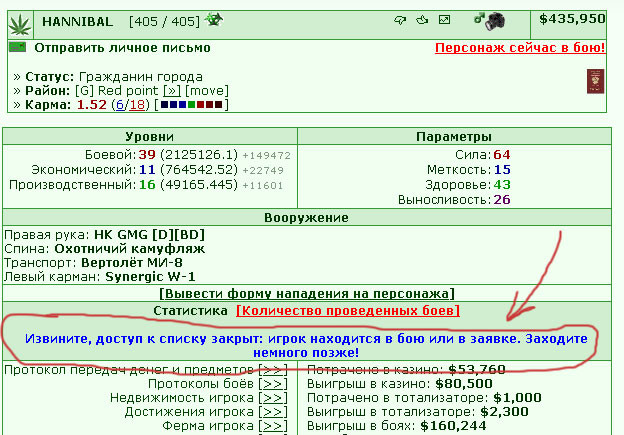This screenshot has height=435, width=624.
Task: Expand 'Протоколы боёв' [>>] link
Action: (x=273, y=384)
